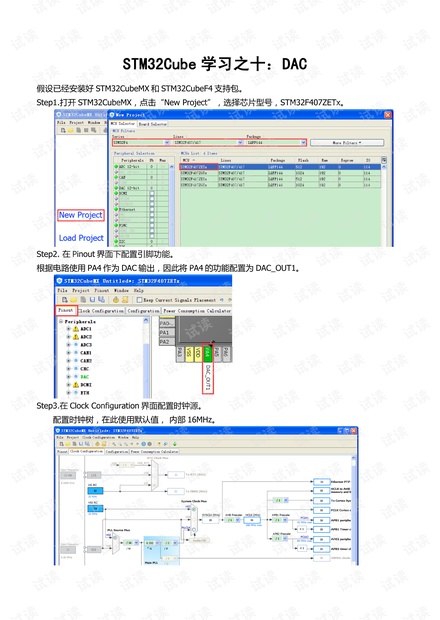
Task: Expand the ADC3 tree node
Action: coord(68,345)
